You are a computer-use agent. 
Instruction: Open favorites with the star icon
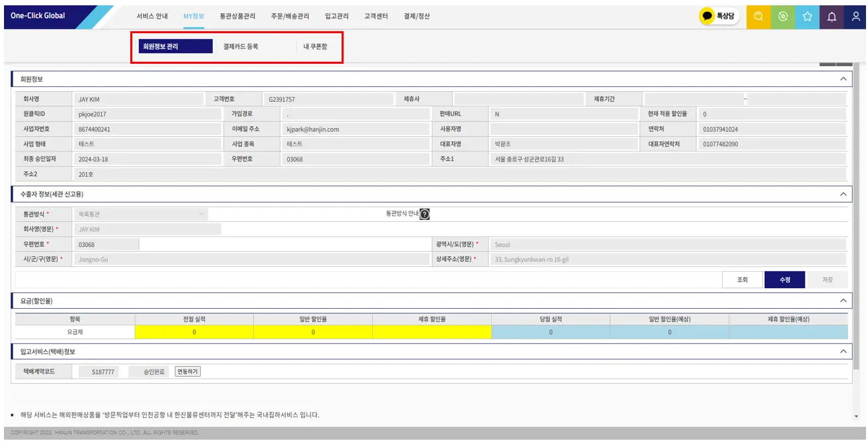point(807,17)
